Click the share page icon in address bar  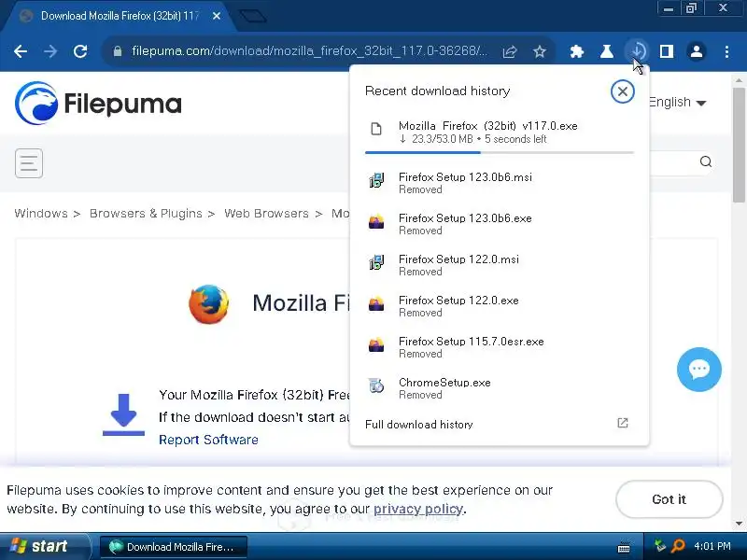pos(510,51)
